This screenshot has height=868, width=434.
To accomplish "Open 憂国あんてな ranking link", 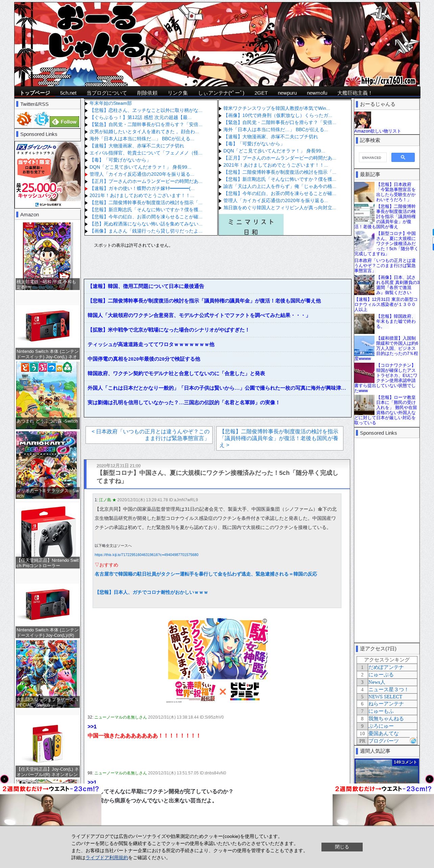I will click(x=383, y=733).
